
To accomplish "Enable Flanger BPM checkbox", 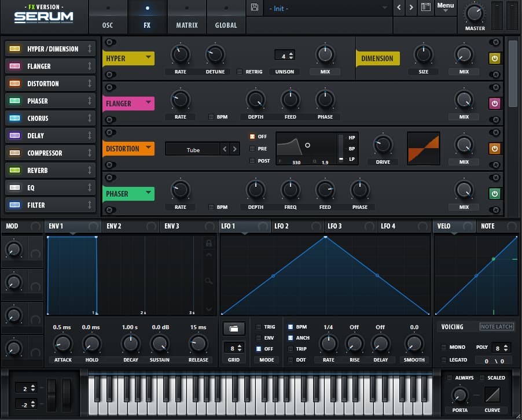I will (x=211, y=117).
